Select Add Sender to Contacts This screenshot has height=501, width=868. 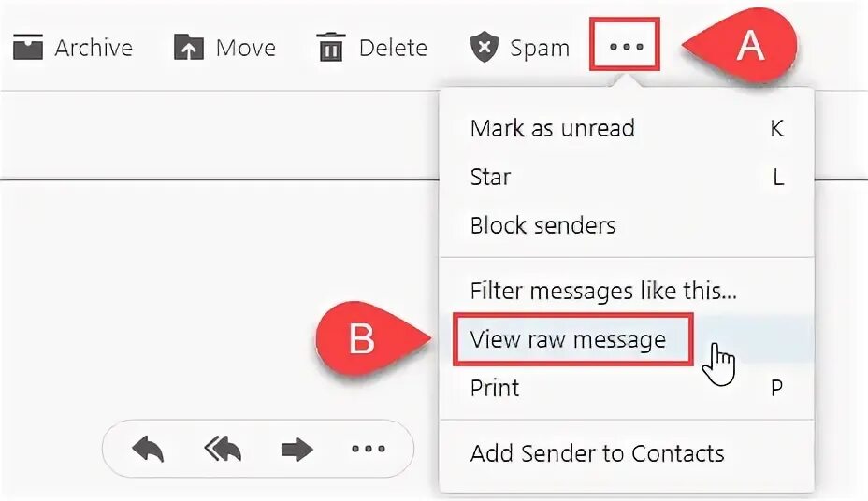point(627,453)
